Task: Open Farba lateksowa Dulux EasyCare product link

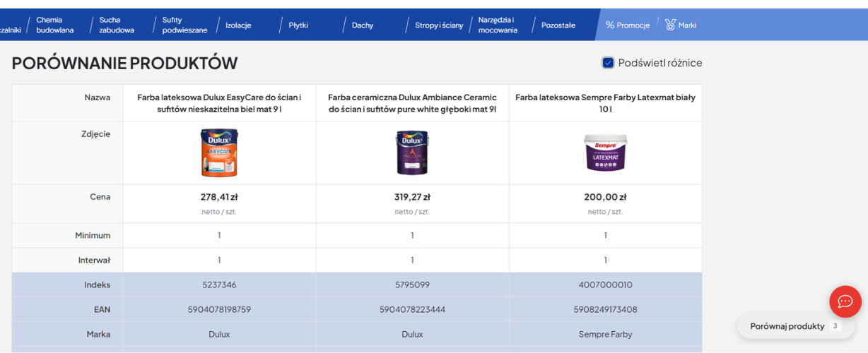Action: click(219, 103)
